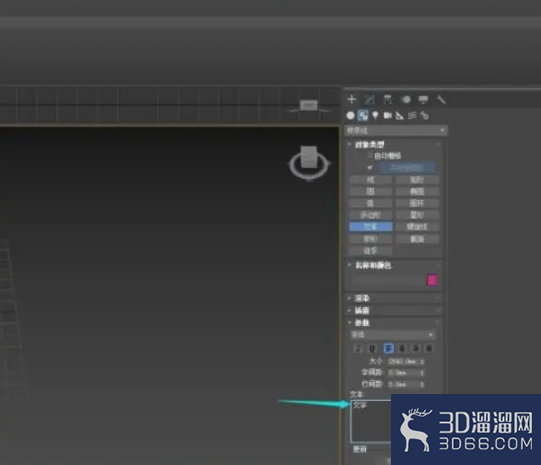Click the 矩形 rectangle shape button
The image size is (541, 465).
(417, 180)
